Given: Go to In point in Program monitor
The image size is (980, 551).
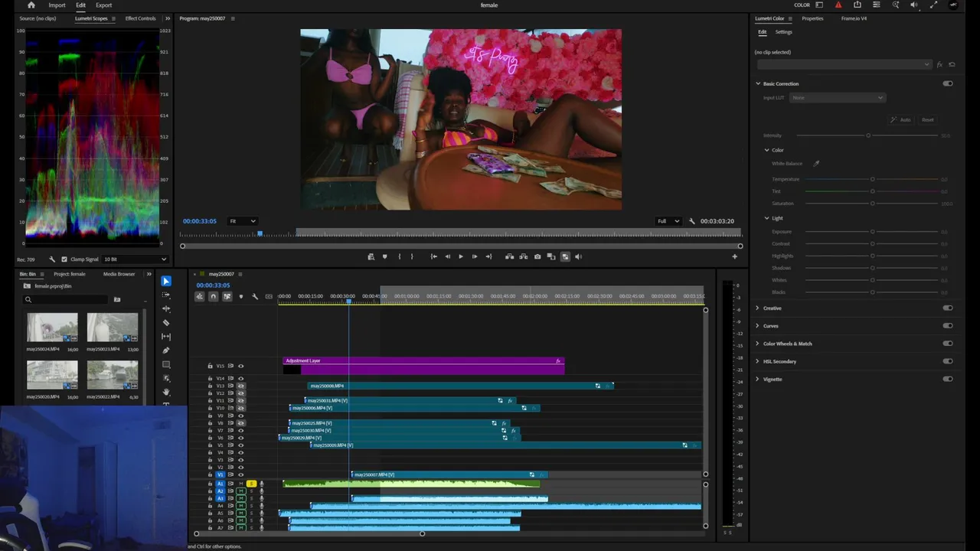Looking at the screenshot, I should tap(433, 256).
